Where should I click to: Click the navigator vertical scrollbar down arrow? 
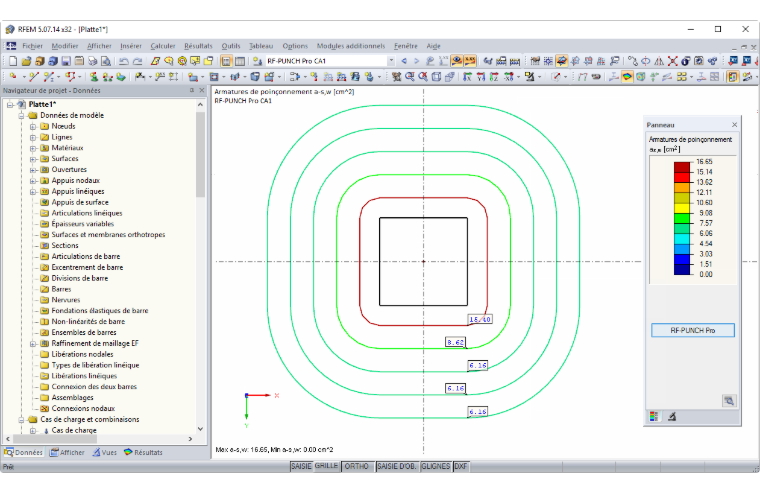point(201,429)
